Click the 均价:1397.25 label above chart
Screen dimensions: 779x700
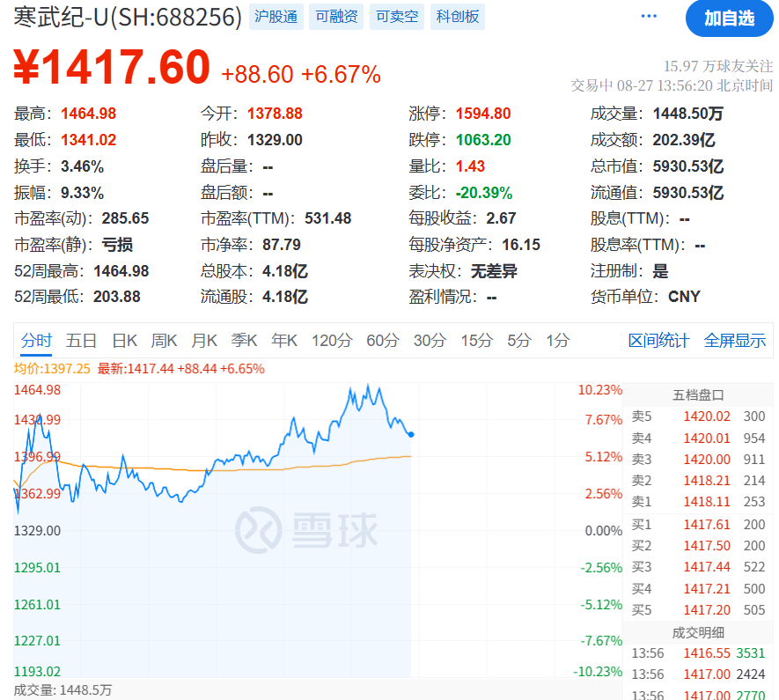[x=52, y=369]
